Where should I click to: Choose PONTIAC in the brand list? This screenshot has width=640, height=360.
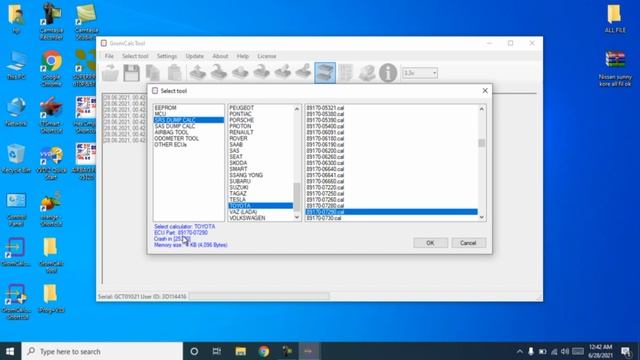(260, 114)
